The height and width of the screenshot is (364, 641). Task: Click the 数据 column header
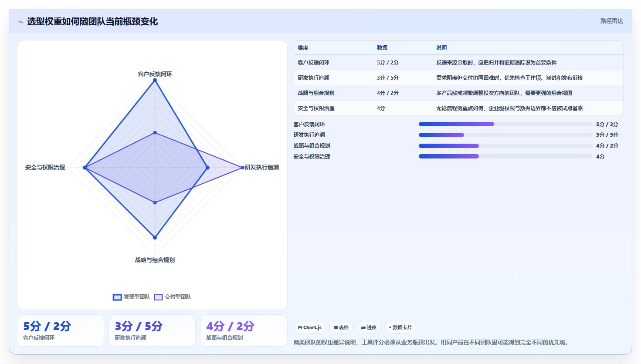click(x=382, y=48)
